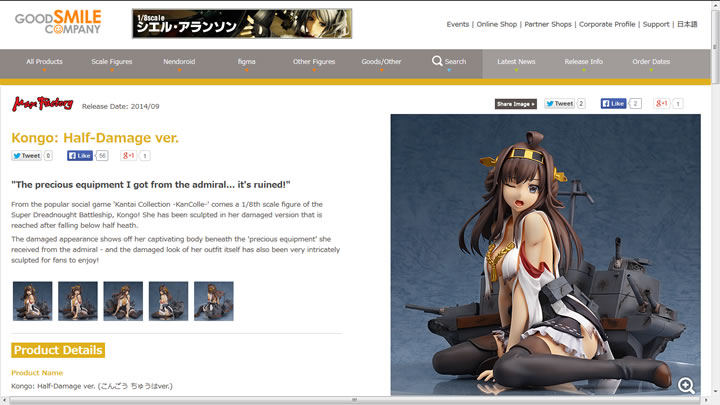Open the All Products menu

pos(45,62)
